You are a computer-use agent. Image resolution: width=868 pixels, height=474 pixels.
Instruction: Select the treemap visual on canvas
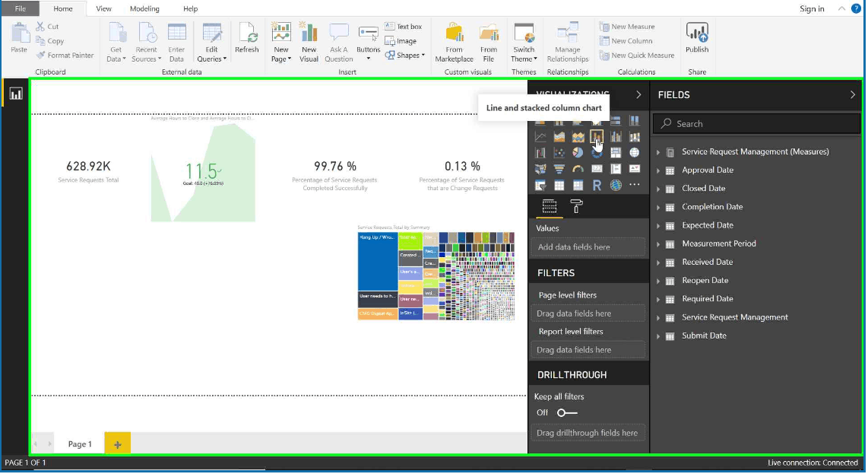coord(436,276)
